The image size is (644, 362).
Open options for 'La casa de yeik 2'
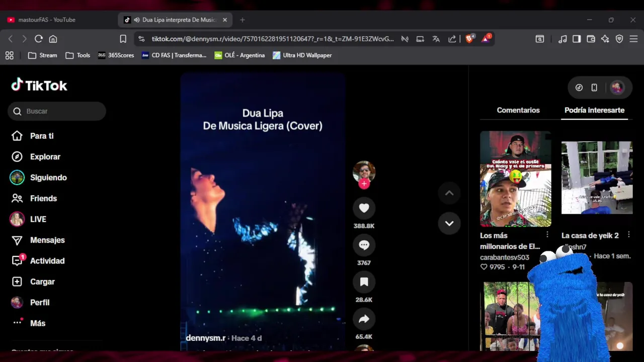tap(629, 235)
